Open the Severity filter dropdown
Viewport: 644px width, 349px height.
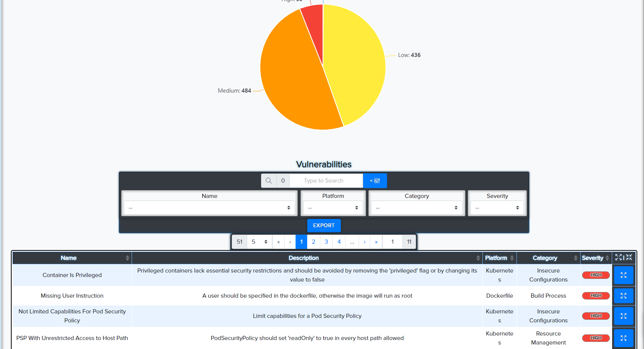497,208
